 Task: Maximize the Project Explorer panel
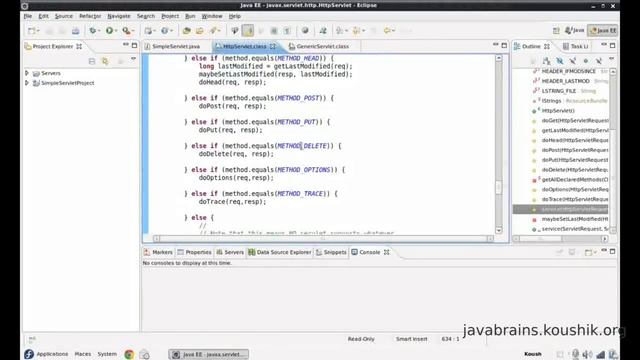pyautogui.click(x=134, y=45)
